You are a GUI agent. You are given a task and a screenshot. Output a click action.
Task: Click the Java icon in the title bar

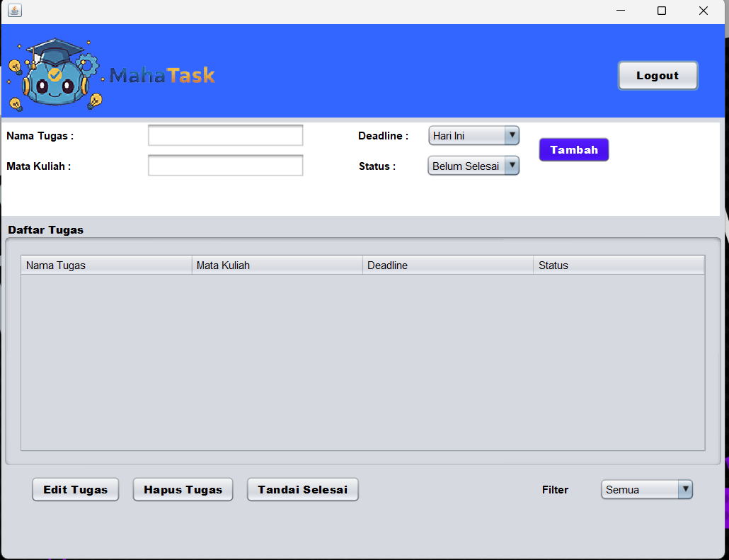(x=14, y=11)
